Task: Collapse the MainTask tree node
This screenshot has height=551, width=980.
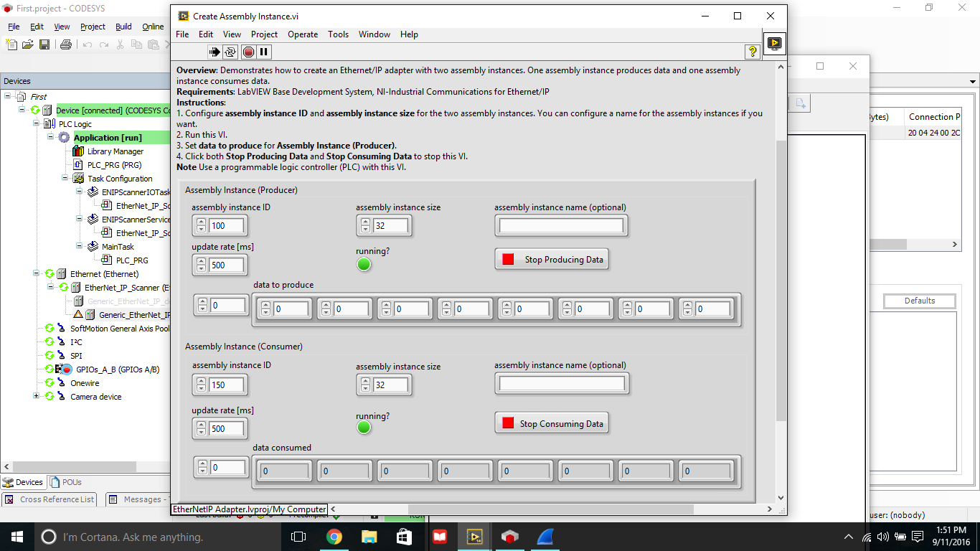Action: 79,247
